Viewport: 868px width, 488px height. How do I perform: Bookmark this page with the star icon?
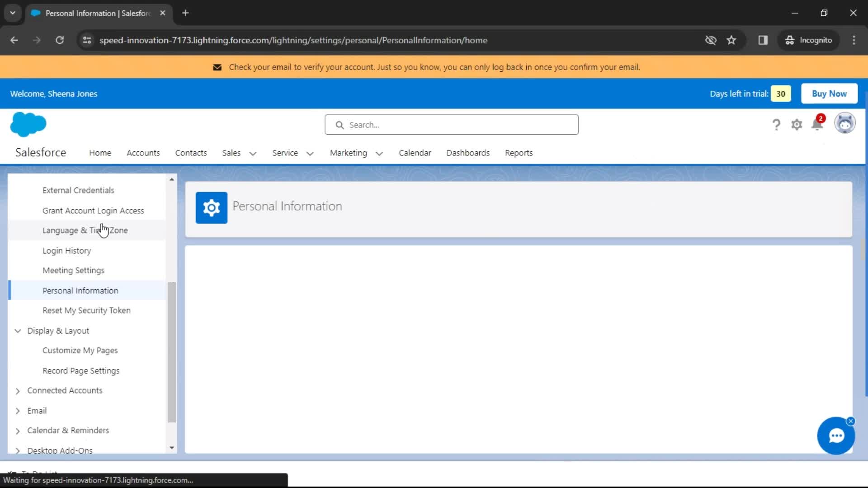coord(731,40)
